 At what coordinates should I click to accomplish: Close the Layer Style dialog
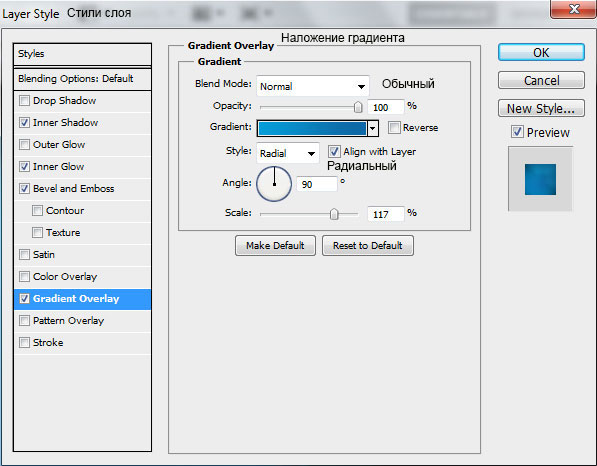(x=573, y=9)
